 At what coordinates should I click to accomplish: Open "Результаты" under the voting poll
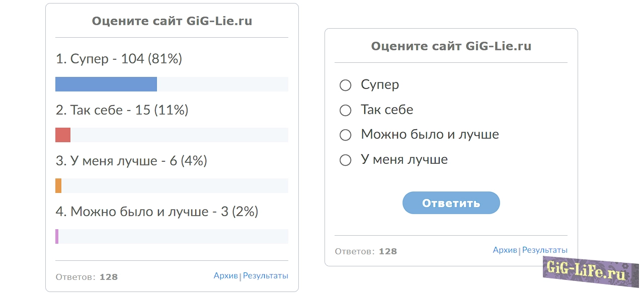point(544,250)
